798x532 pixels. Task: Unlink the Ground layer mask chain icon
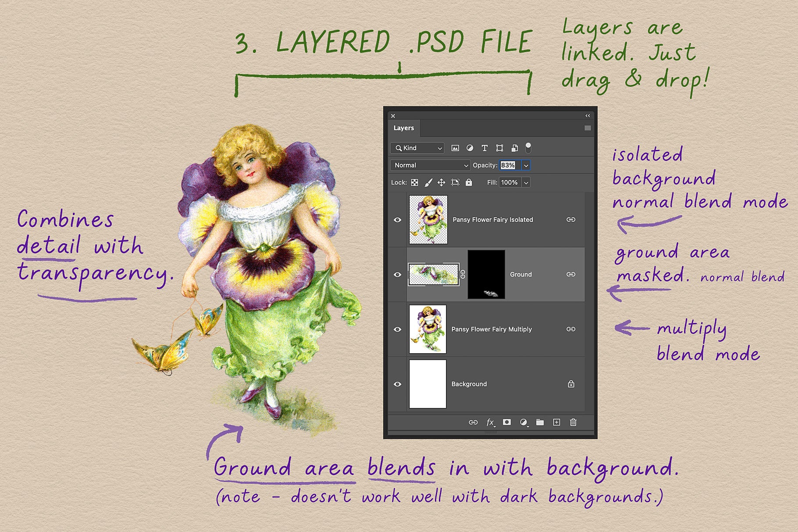click(x=463, y=275)
